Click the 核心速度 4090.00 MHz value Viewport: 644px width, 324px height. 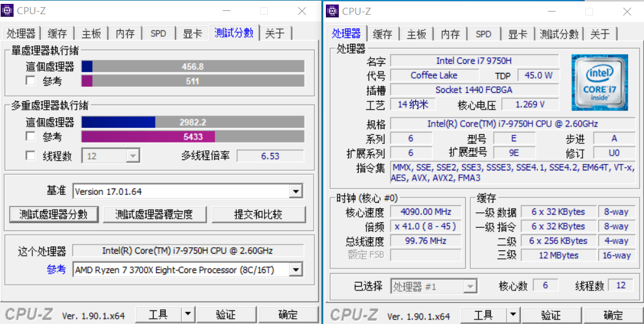[x=426, y=212]
